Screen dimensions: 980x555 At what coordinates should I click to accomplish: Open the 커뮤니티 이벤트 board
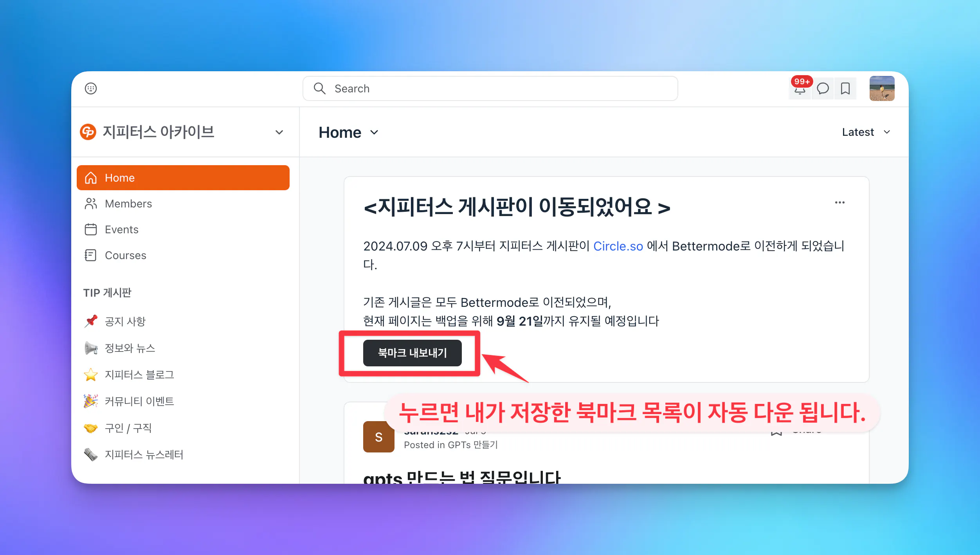coord(139,401)
